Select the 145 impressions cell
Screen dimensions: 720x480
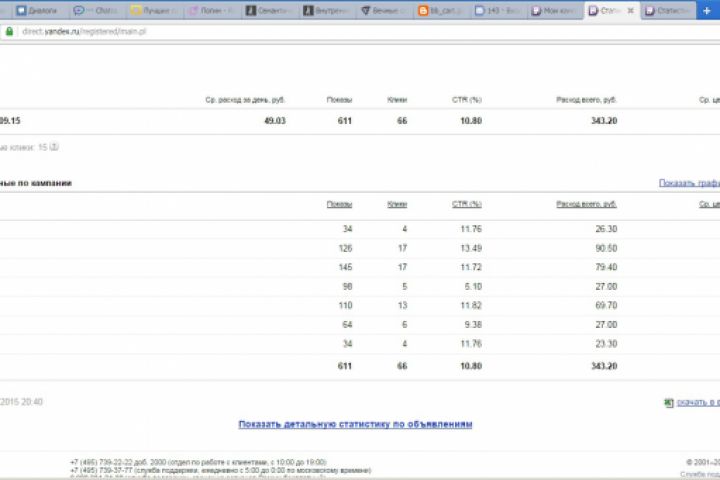345,267
